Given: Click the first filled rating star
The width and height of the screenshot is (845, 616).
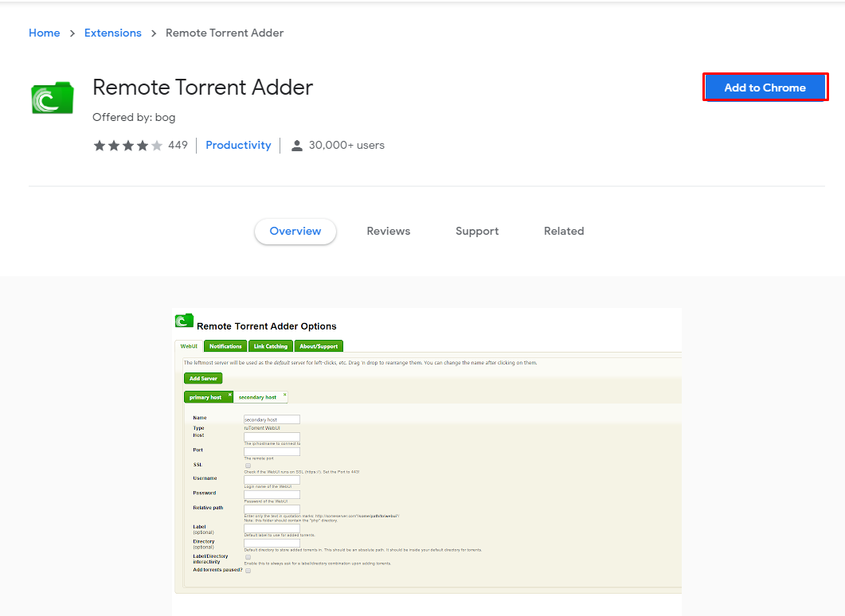Looking at the screenshot, I should point(100,146).
